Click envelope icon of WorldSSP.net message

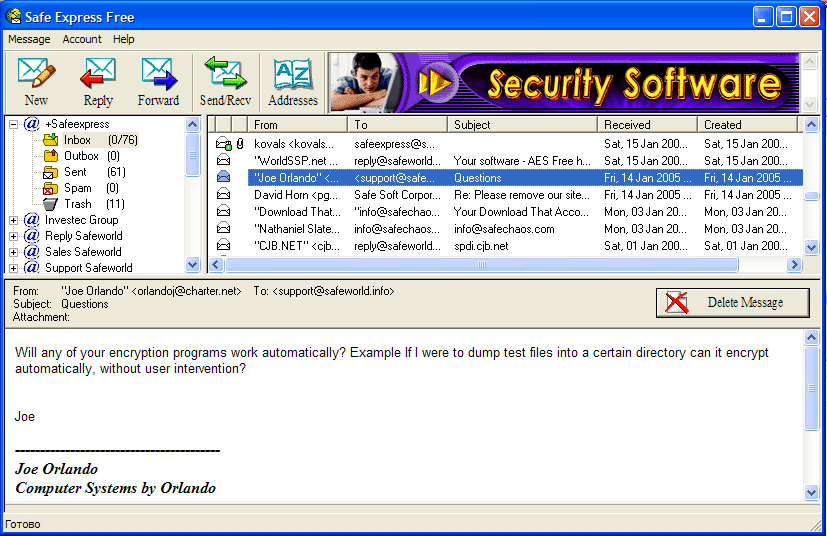224,160
